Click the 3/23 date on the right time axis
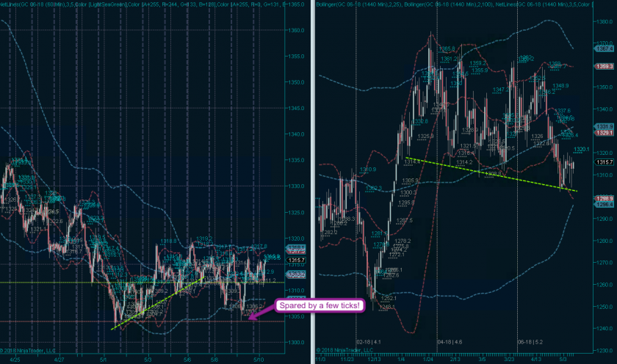This screenshot has width=617, height=364. point(509,360)
